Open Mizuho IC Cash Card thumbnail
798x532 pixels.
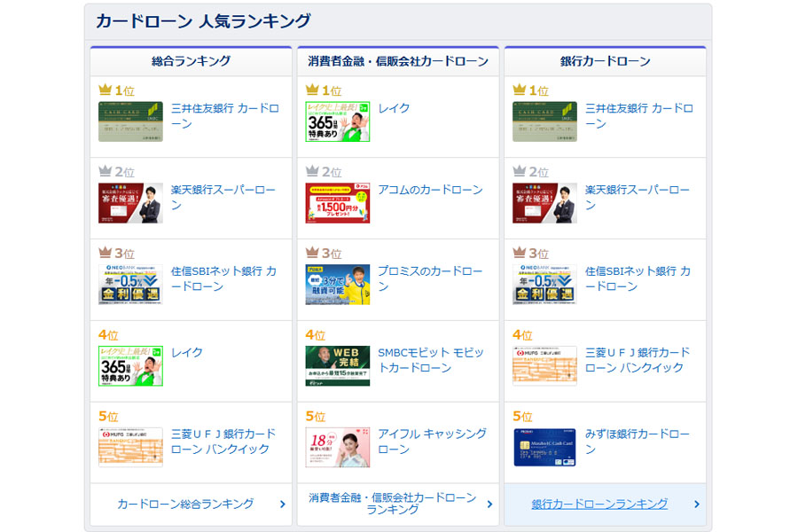pyautogui.click(x=545, y=448)
